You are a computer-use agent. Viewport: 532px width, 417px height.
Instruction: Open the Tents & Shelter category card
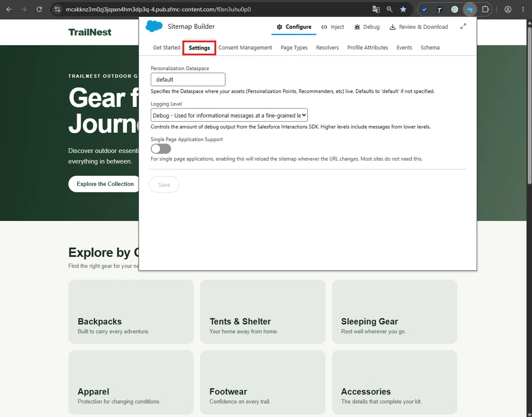[262, 312]
